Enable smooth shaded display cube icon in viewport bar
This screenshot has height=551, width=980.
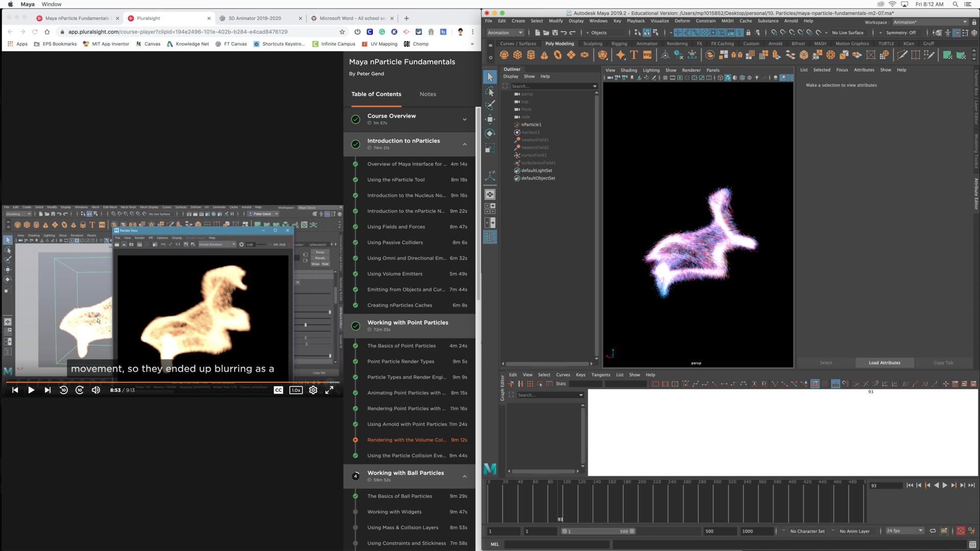coord(727,78)
